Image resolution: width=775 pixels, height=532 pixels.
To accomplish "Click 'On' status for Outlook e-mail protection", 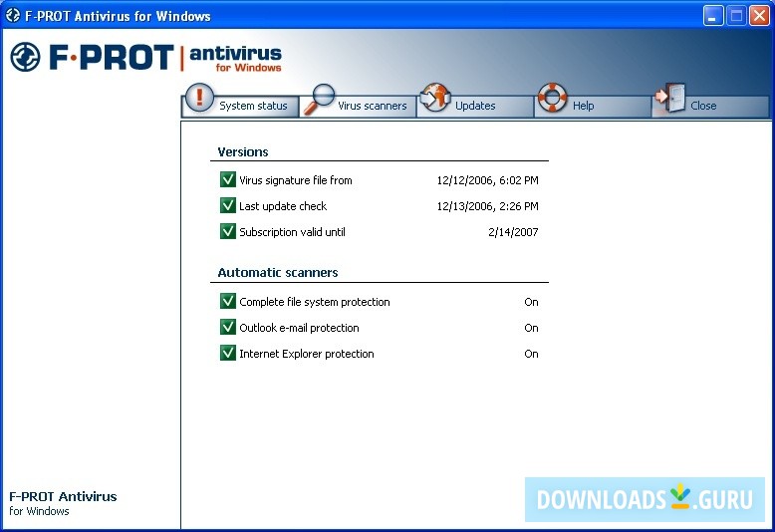I will point(531,328).
